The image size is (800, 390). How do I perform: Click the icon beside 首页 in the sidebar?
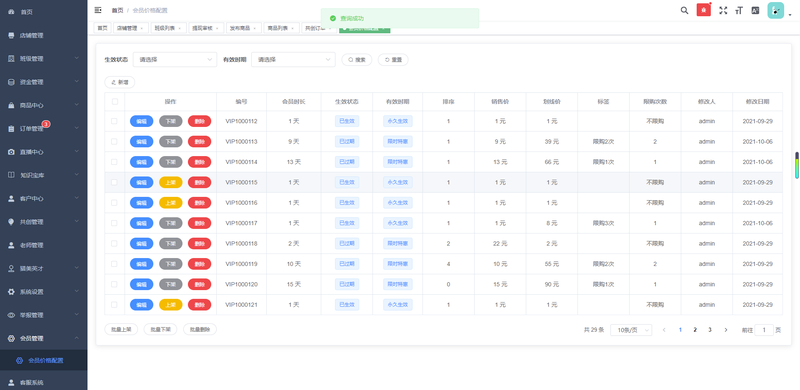(x=11, y=12)
